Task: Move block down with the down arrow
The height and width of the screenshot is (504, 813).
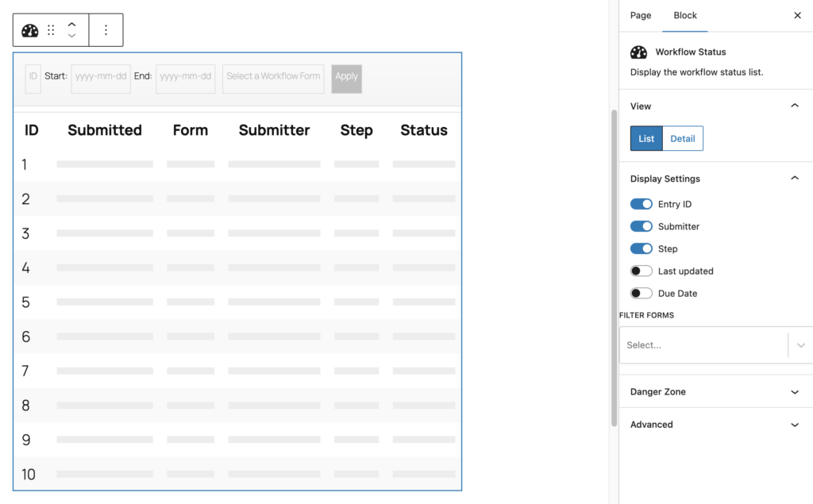Action: 72,36
